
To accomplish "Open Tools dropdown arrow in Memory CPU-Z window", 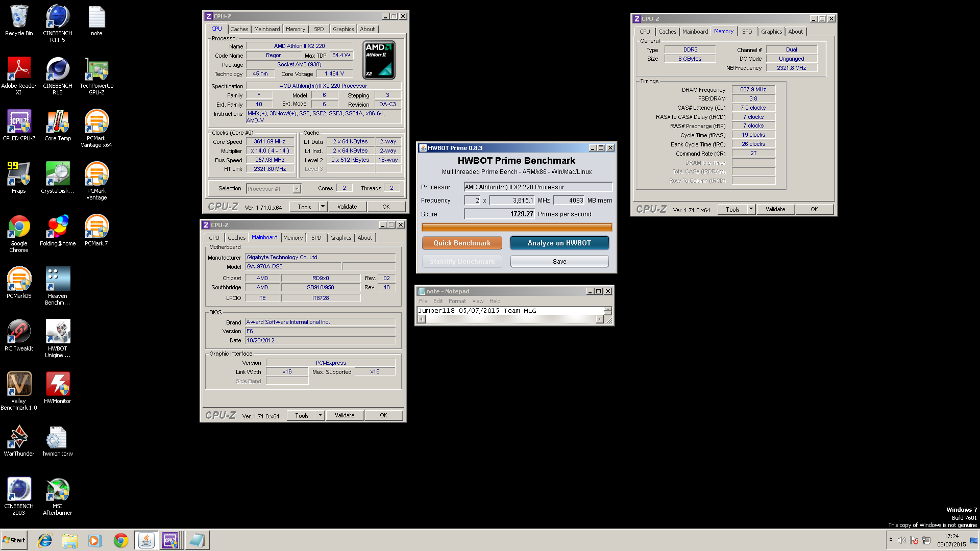I will (x=751, y=209).
